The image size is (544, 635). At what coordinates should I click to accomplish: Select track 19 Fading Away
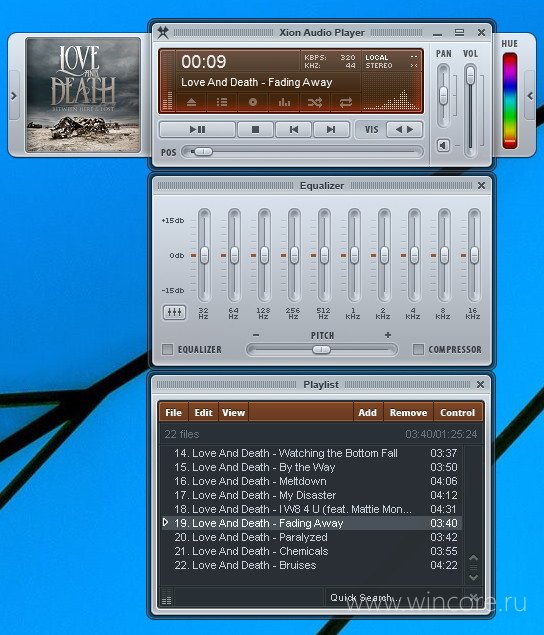(311, 523)
